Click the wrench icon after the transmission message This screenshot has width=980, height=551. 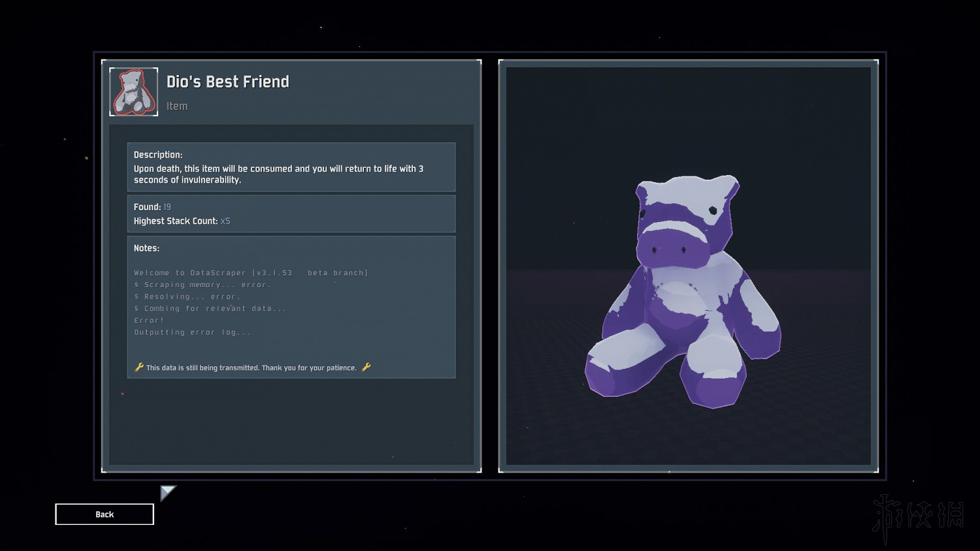tap(366, 368)
